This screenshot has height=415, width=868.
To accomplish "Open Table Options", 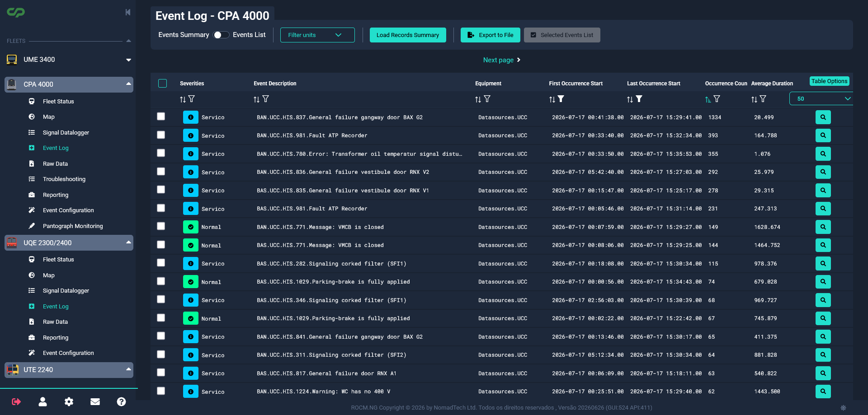I will 829,81.
